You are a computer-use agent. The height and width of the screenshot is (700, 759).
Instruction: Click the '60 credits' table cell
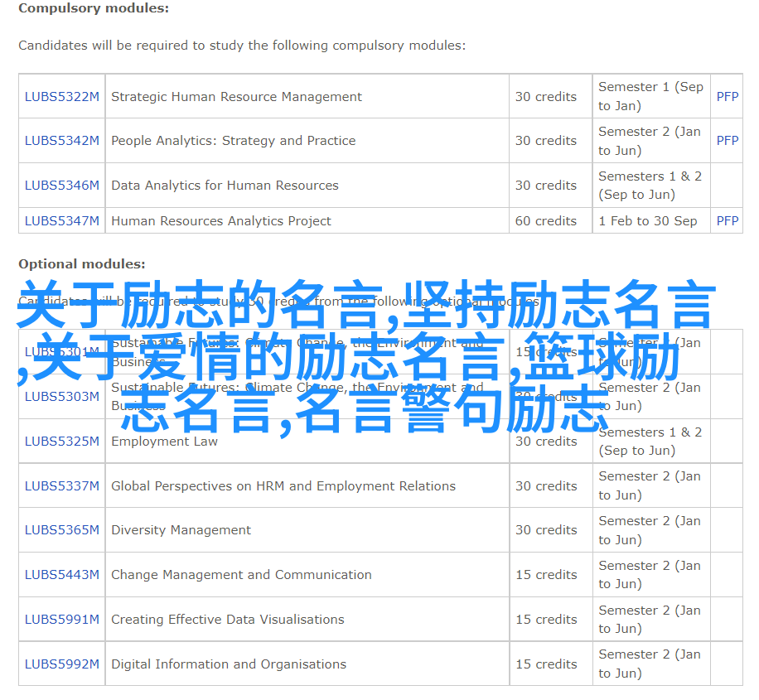click(x=545, y=221)
